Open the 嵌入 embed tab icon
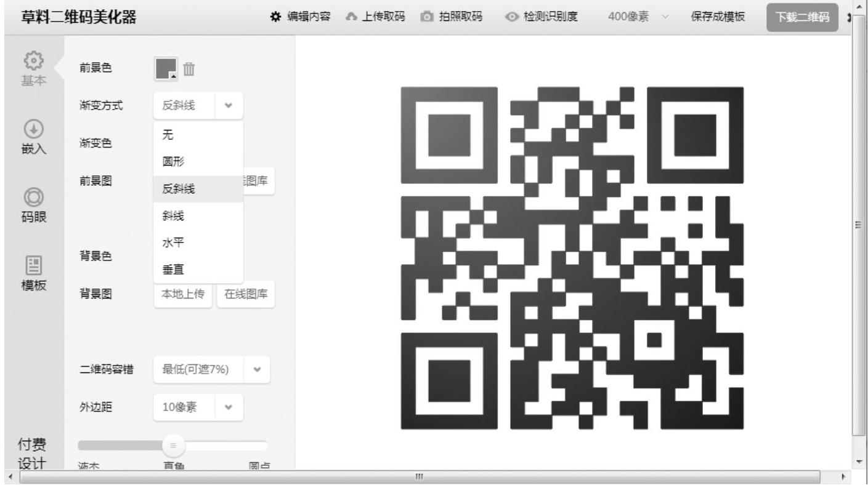This screenshot has width=868, height=485. 33,128
